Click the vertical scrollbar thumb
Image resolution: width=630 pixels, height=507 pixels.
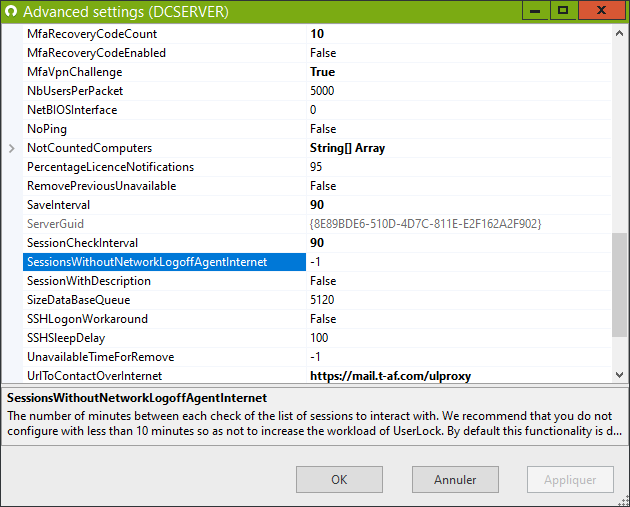620,285
